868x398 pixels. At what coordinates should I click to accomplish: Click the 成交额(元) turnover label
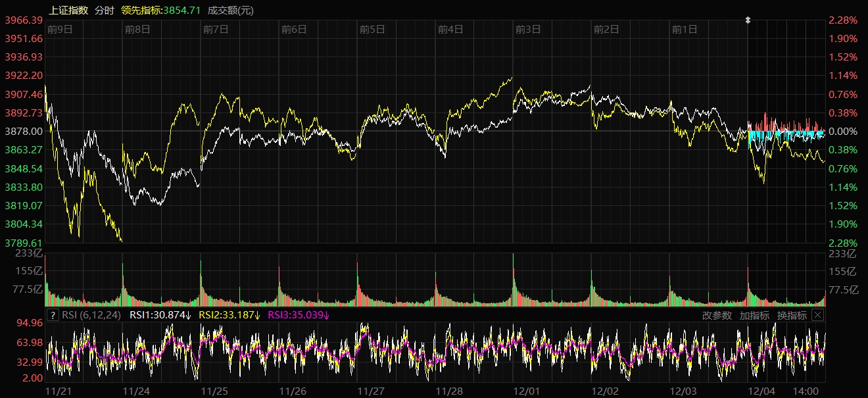pyautogui.click(x=231, y=10)
